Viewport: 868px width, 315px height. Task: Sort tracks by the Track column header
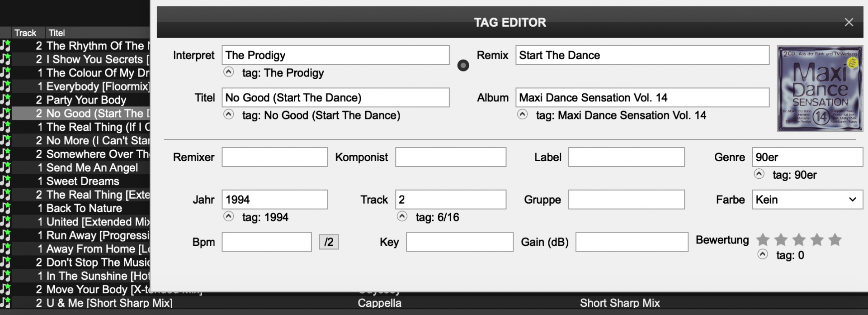click(x=26, y=33)
